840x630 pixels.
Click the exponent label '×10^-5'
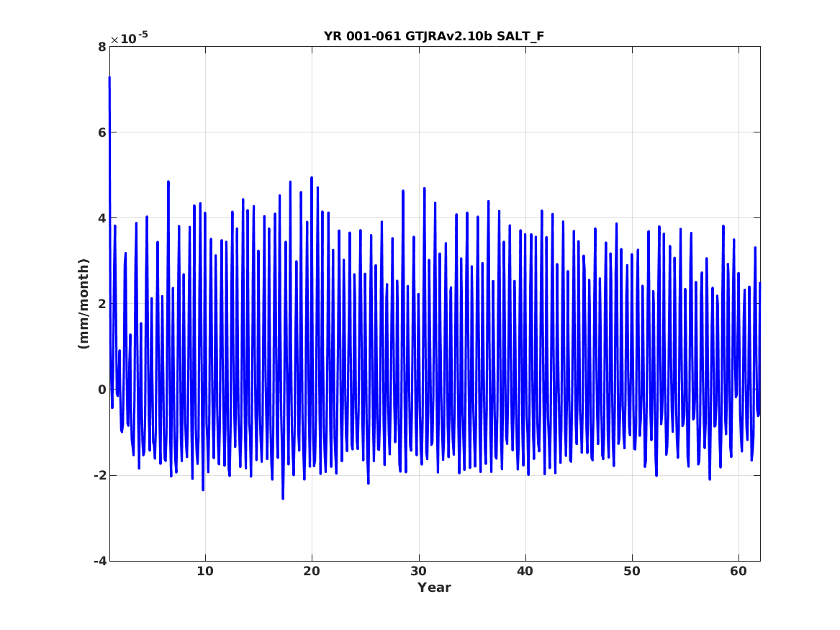129,37
